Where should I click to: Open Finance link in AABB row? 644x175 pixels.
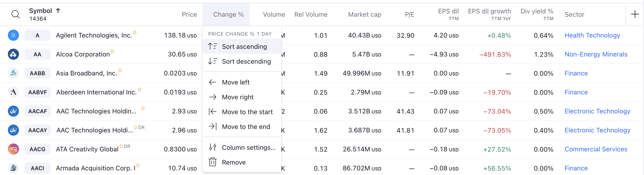[x=576, y=73]
